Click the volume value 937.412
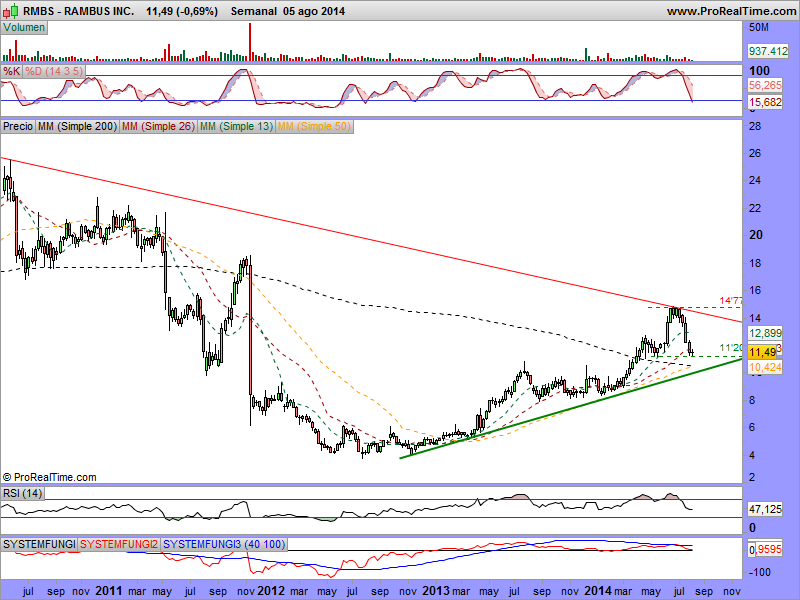800x600 pixels. coord(768,51)
